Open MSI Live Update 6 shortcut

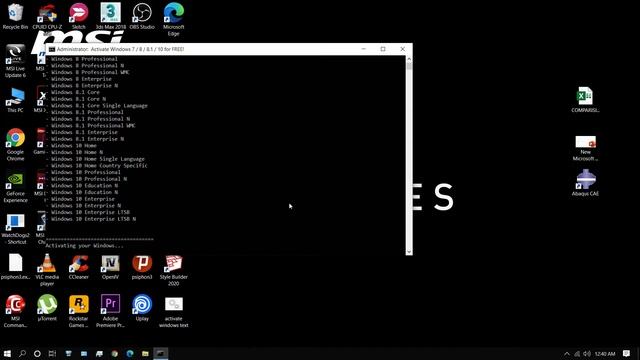coord(16,61)
